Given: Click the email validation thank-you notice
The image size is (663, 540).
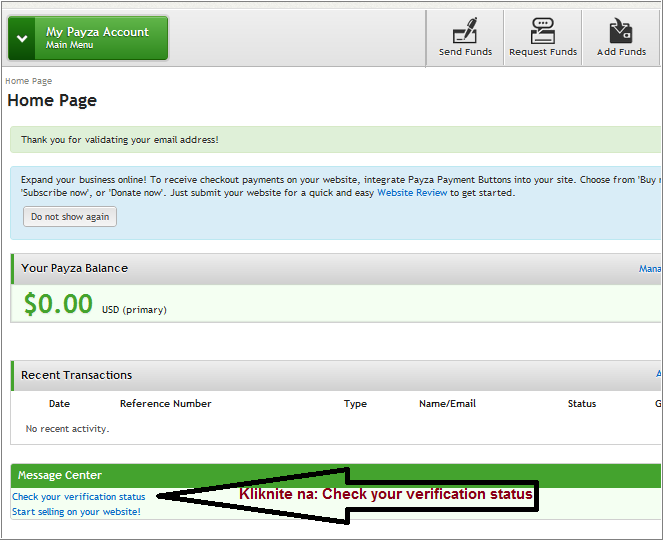Looking at the screenshot, I should click(120, 140).
